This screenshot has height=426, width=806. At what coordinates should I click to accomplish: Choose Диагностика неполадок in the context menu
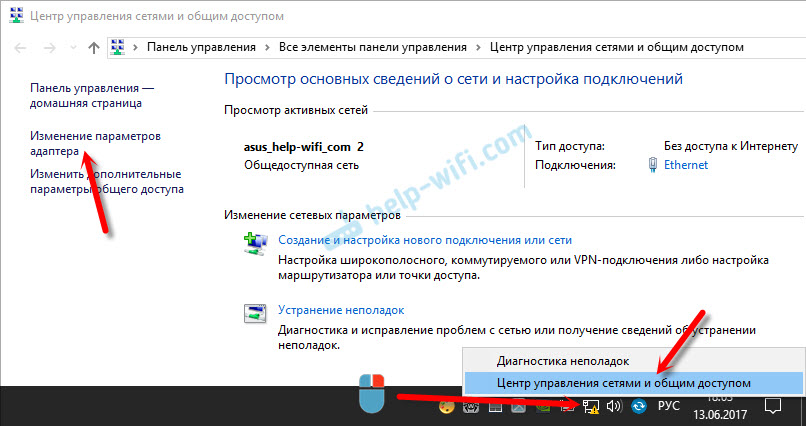point(633,361)
